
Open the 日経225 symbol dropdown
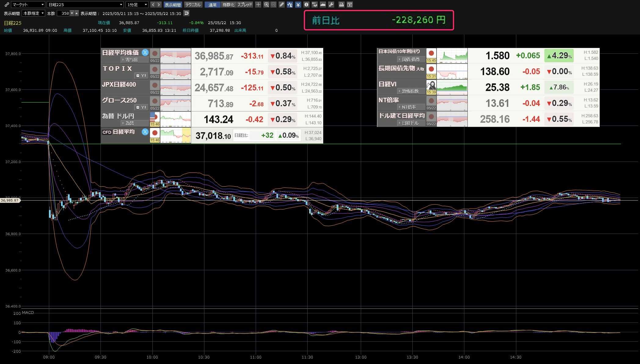coord(85,5)
